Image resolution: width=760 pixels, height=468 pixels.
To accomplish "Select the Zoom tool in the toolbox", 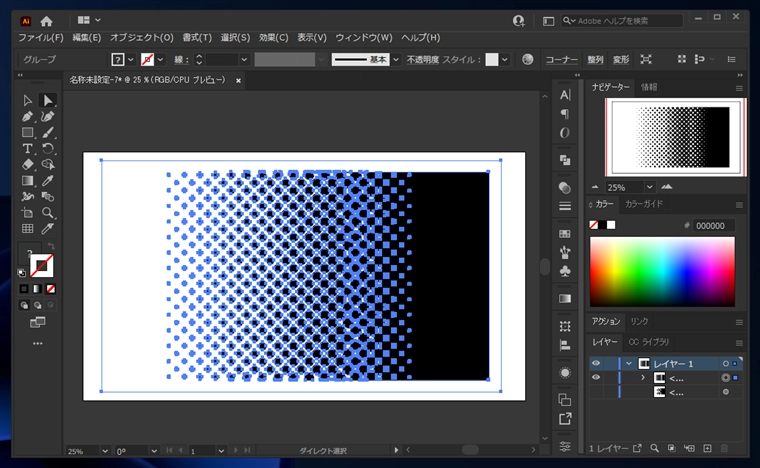I will 48,213.
